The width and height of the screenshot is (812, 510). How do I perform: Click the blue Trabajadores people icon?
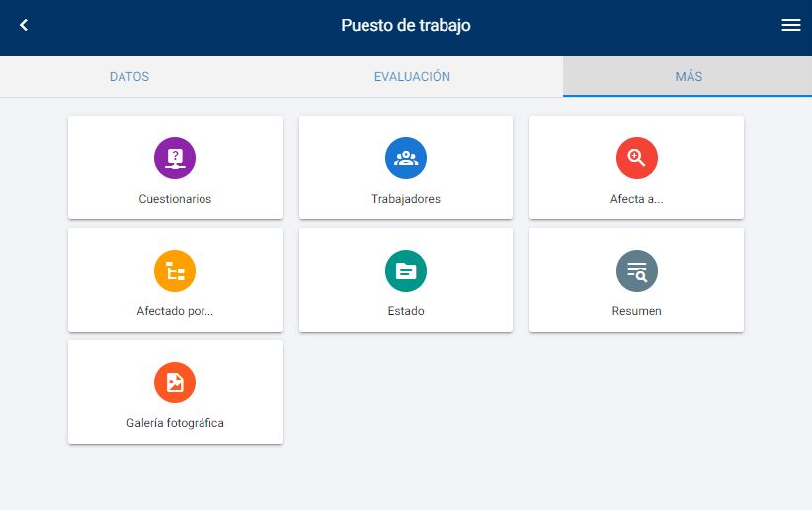[406, 157]
